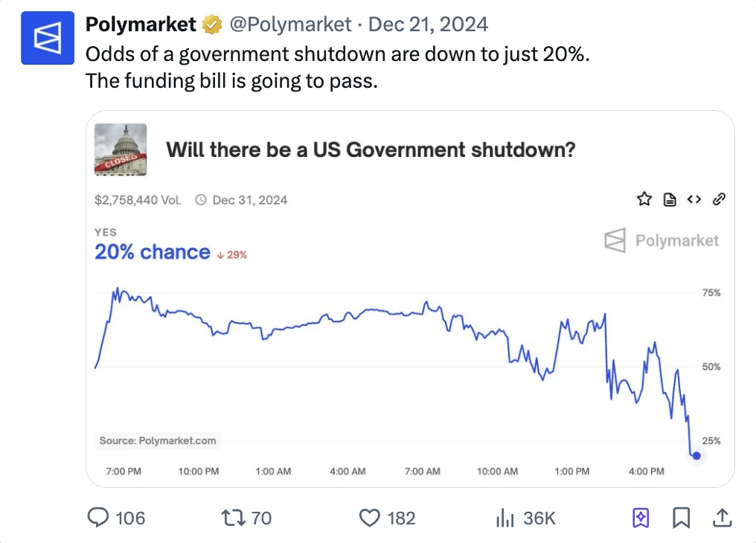Click the purple sparkle bookmark icon
Screen dimensions: 756x543
point(641,518)
